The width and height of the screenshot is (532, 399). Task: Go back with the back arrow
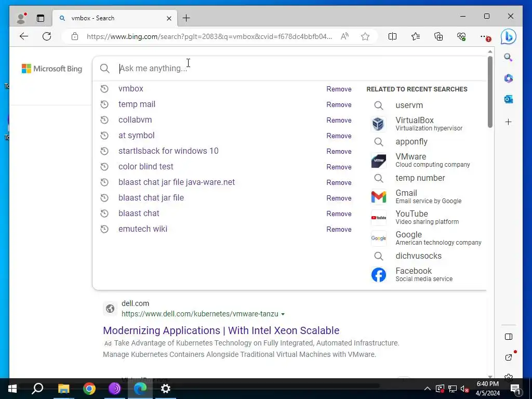coord(24,36)
